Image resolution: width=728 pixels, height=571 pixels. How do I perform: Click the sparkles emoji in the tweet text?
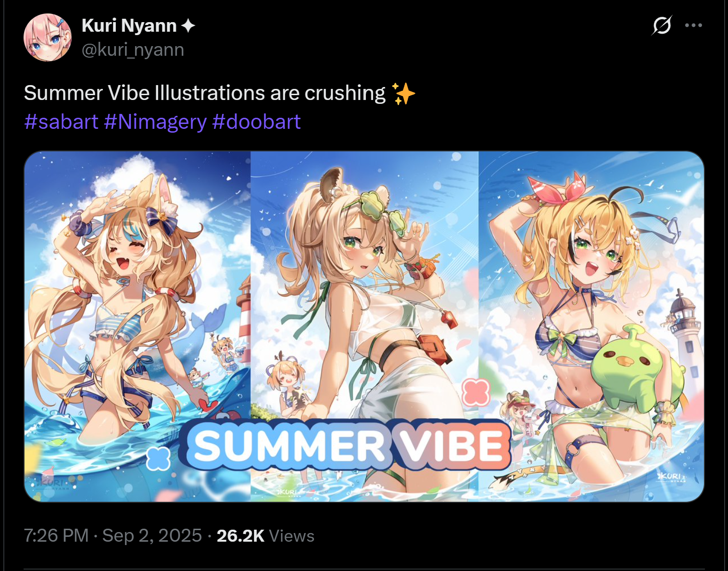pos(403,93)
